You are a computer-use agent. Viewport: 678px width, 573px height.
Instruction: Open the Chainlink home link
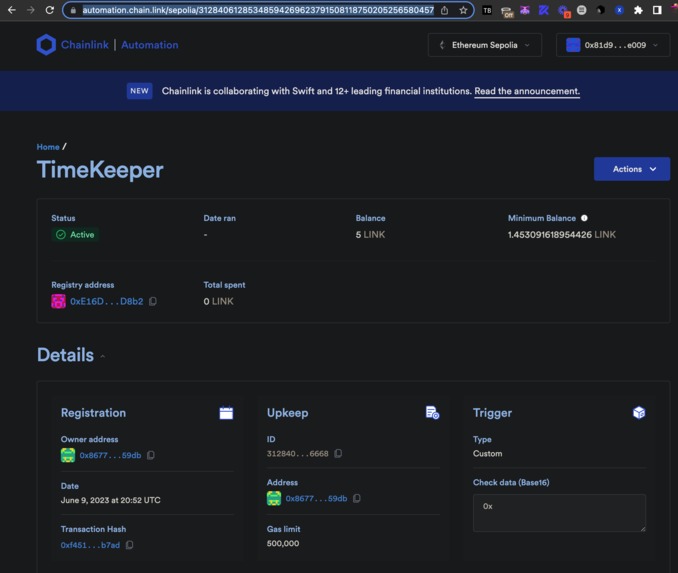pos(85,45)
